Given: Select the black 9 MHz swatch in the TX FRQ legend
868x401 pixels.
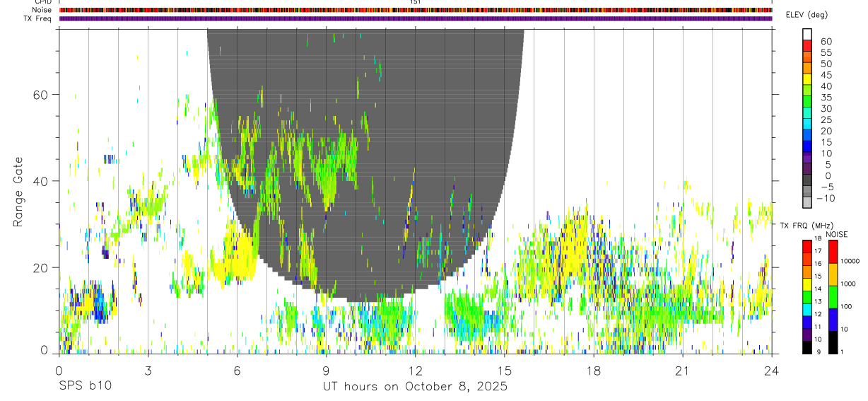Looking at the screenshot, I should coord(807,347).
